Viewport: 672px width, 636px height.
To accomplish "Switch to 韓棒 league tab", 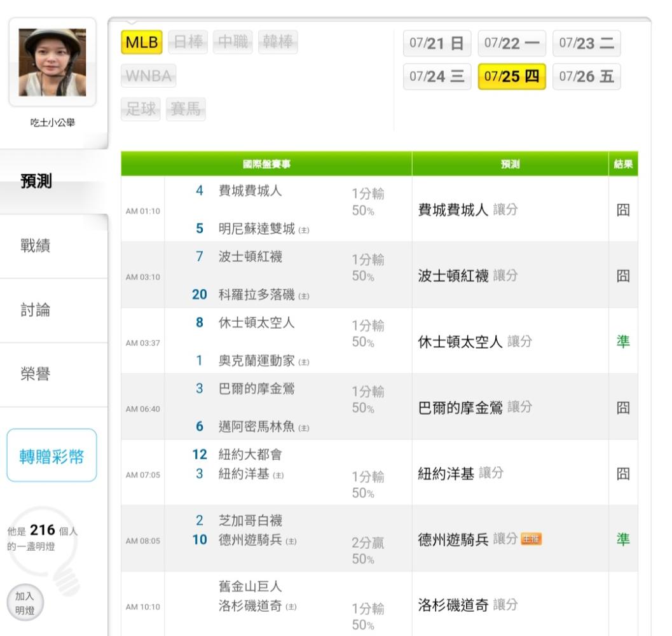I will [x=278, y=42].
